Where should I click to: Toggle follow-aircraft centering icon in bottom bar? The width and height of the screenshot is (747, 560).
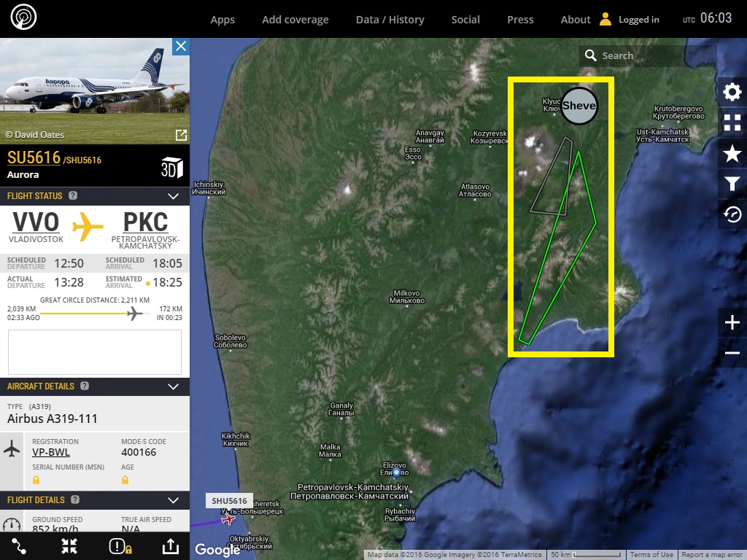click(69, 546)
